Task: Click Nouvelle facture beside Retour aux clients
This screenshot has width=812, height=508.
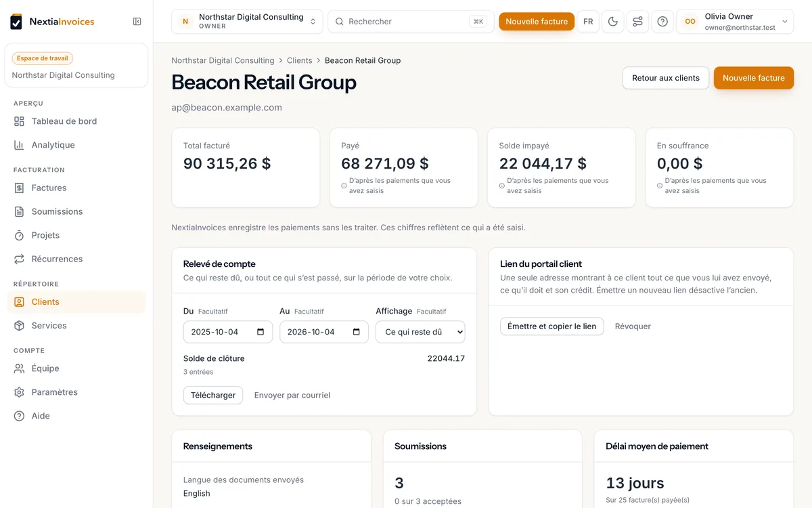Action: 754,78
